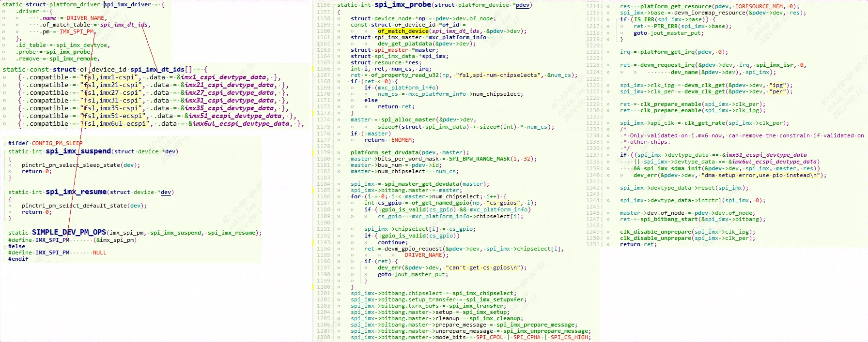Viewport: 868px width, 342px height.
Task: Select IMX_SPI_PM in the .pm assignment
Action: [77, 31]
